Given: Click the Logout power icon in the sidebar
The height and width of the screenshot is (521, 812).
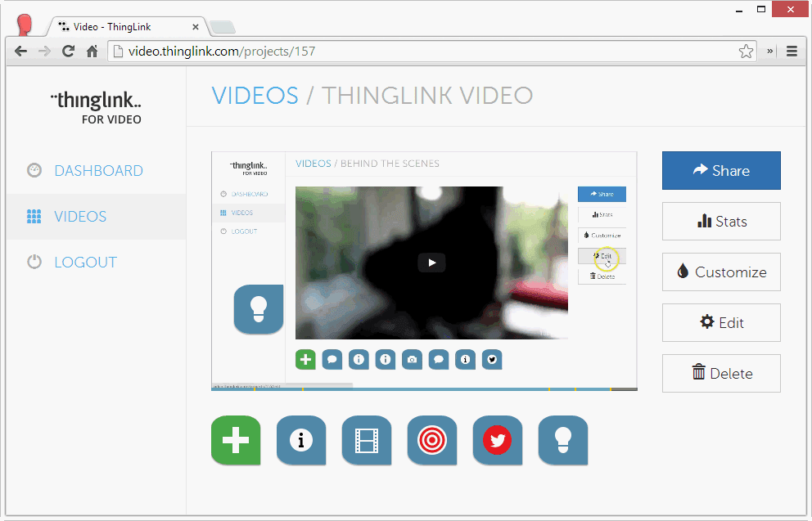Looking at the screenshot, I should point(34,262).
